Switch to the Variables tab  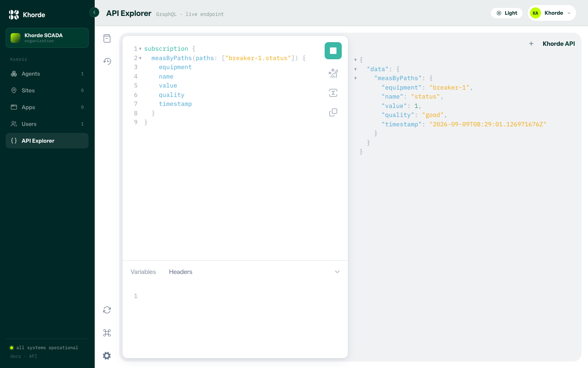(143, 272)
